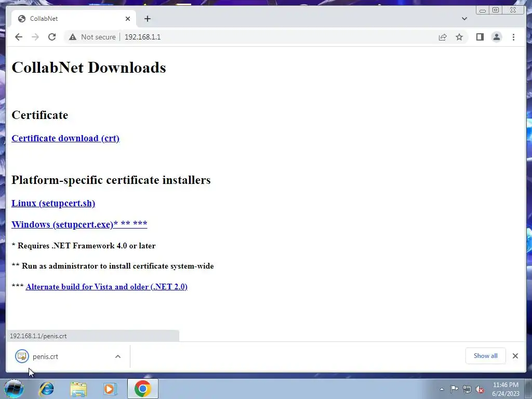Open the clock showing 11:46 PM
Image resolution: width=532 pixels, height=399 pixels.
(x=506, y=389)
